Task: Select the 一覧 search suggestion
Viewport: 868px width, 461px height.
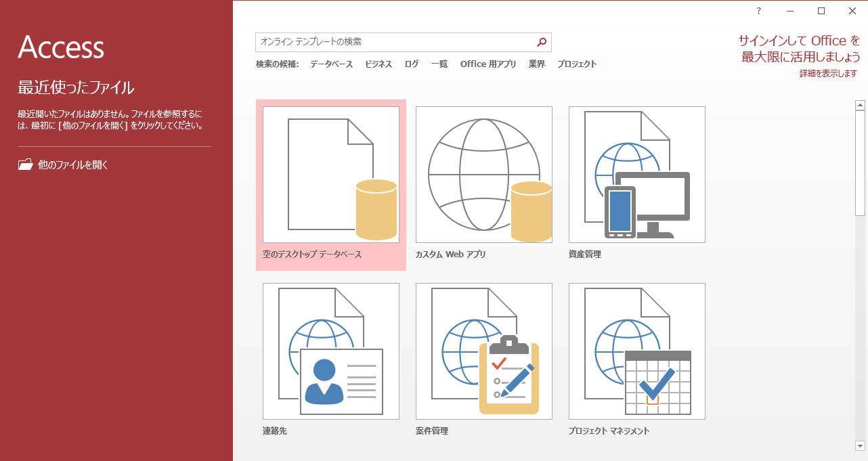Action: [x=439, y=64]
